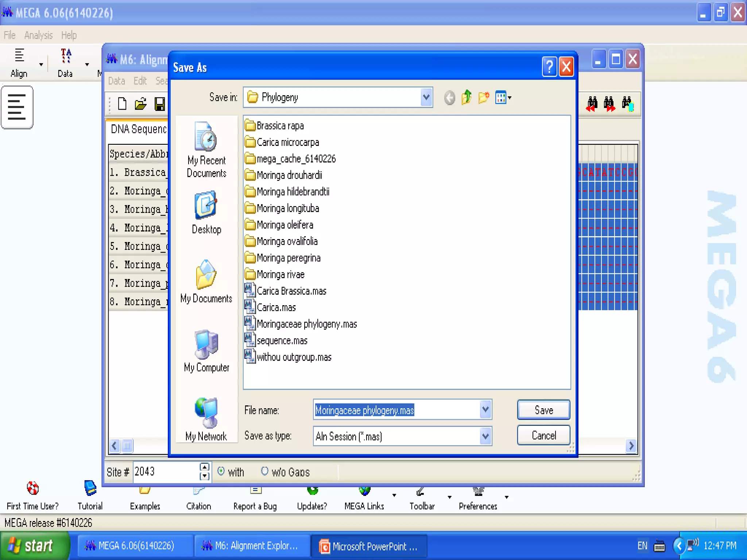Expand the File name dropdown arrow
The image size is (747, 560).
coord(485,410)
